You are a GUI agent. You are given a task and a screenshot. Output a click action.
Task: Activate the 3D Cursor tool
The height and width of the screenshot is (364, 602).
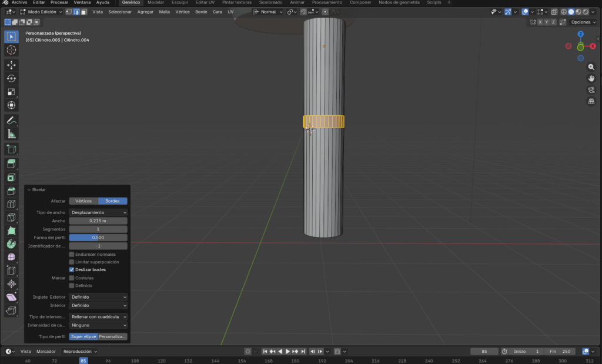click(x=11, y=50)
